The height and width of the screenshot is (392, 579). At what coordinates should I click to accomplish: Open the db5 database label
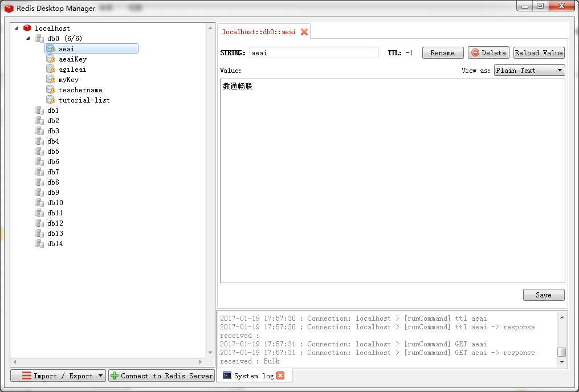pyautogui.click(x=53, y=152)
